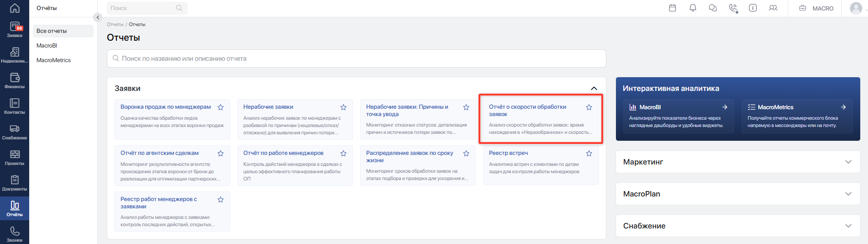Star the Воронка продаж по менеджерам report
The width and height of the screenshot is (868, 244).
[x=221, y=107]
